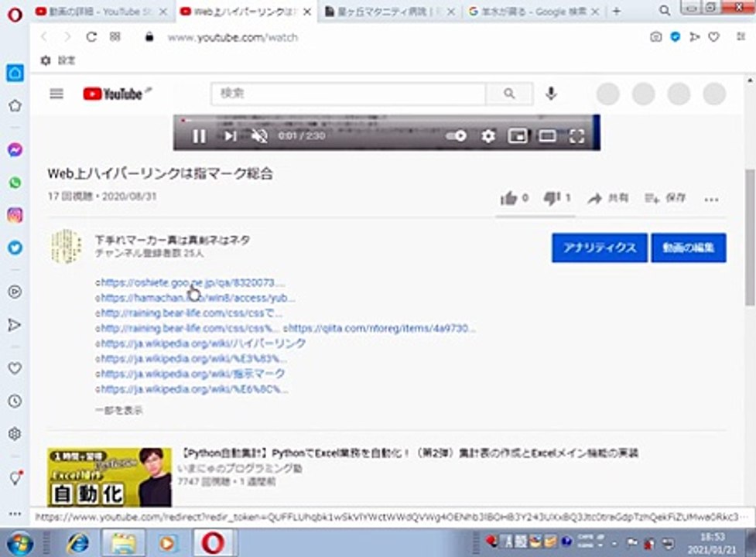Screen dimensions: 756x557
Task: Take a snapshot with the camera icon
Action: point(655,36)
